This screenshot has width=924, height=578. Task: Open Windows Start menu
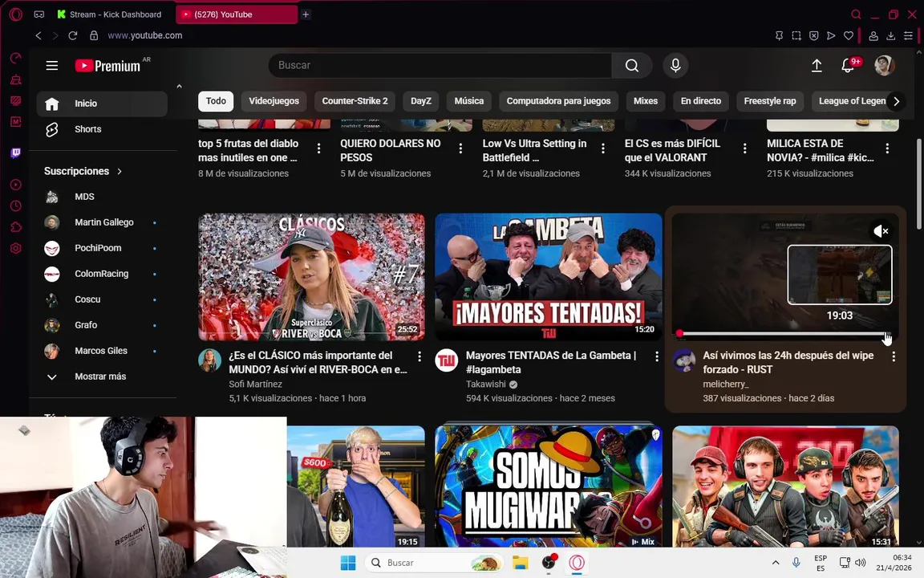348,564
